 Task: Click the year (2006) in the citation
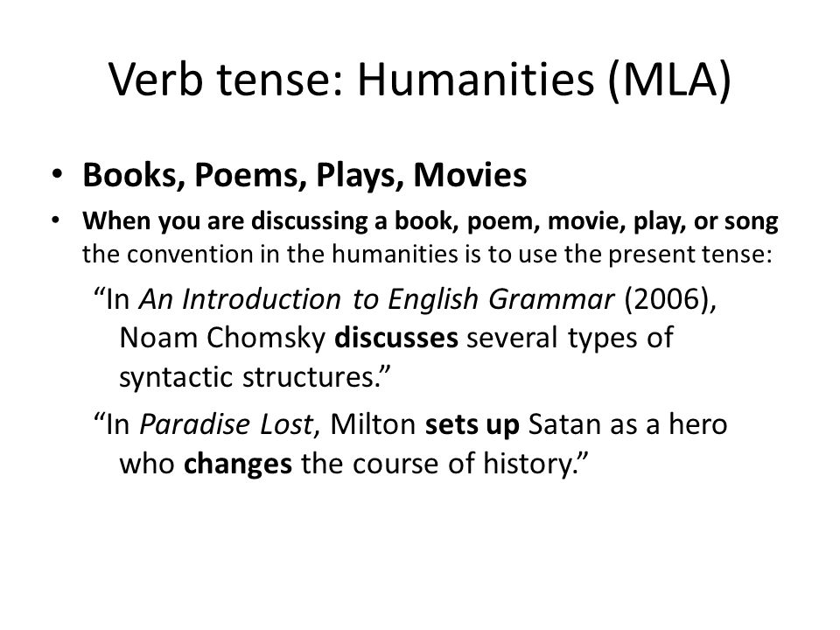click(667, 299)
